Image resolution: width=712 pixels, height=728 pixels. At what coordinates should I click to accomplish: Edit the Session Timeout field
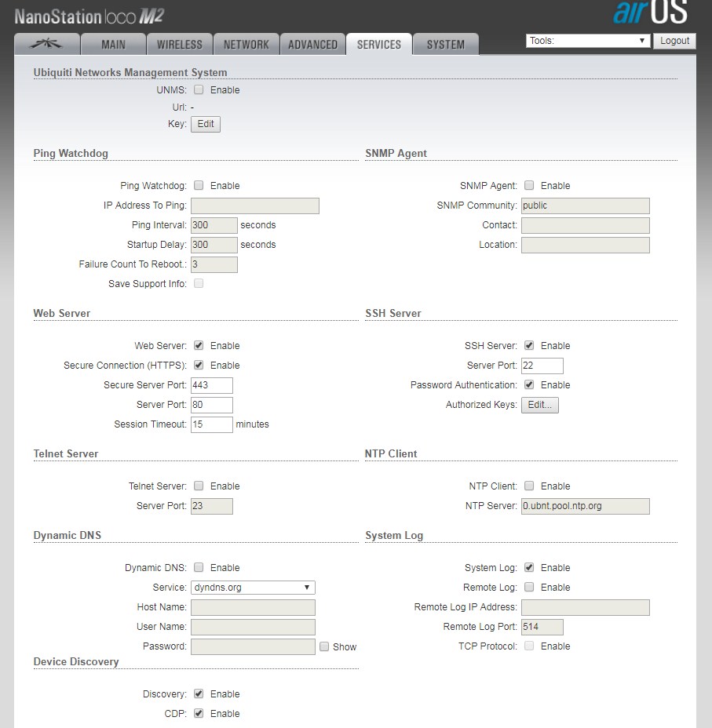(x=212, y=424)
